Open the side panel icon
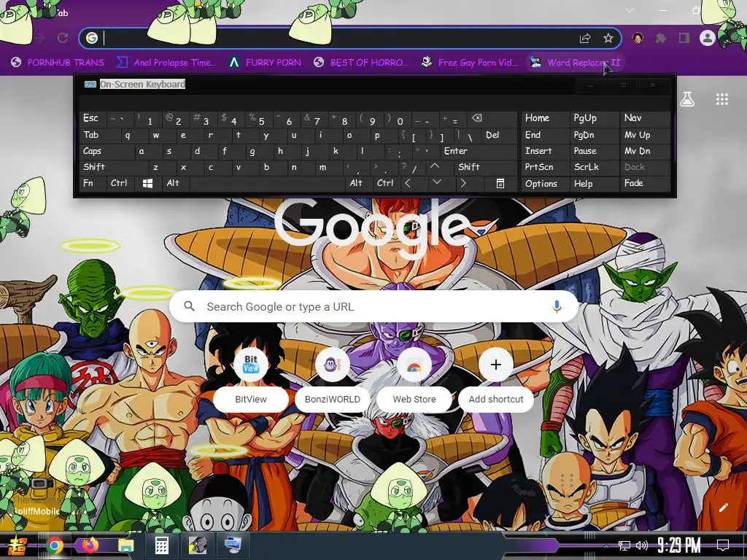This screenshot has height=560, width=747. [684, 38]
